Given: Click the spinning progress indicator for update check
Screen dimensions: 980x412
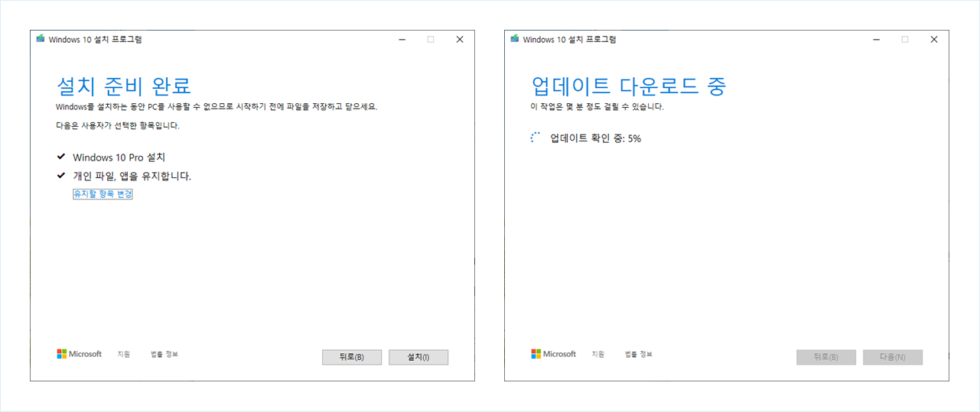Looking at the screenshot, I should [x=536, y=138].
